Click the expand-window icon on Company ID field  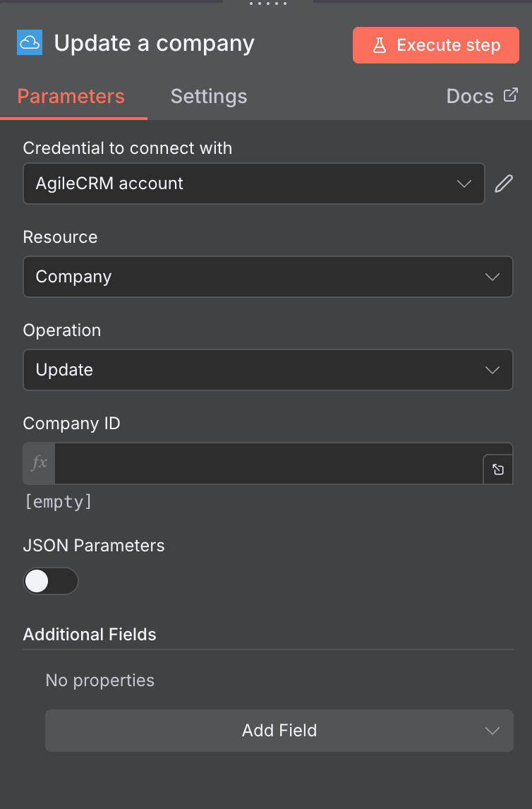499,468
